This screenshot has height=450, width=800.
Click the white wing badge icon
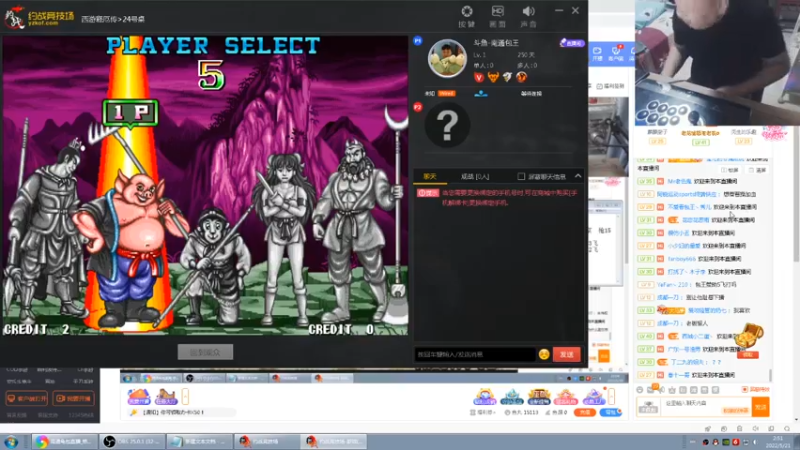point(507,77)
